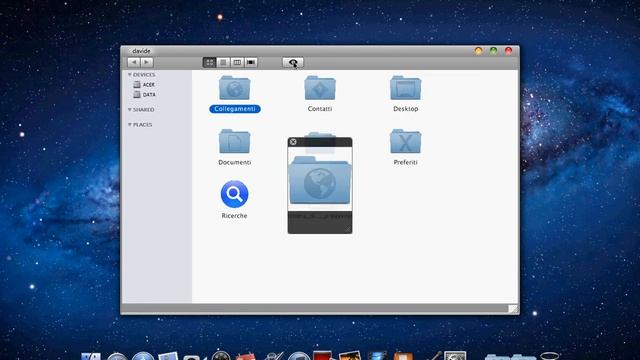Close the Quick Look preview popup
This screenshot has height=360, width=640.
coord(293,142)
